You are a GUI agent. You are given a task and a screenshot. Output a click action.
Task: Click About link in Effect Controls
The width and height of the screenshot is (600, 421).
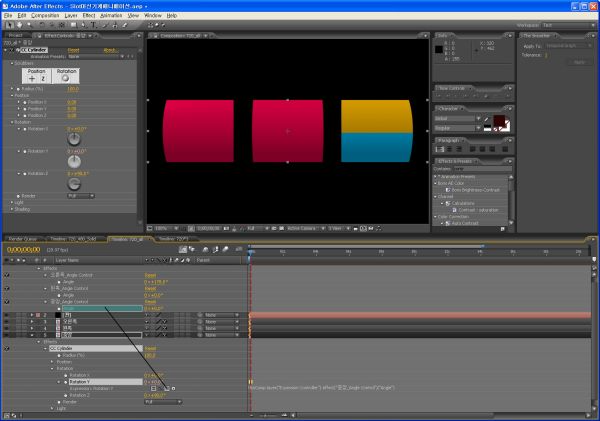coord(111,50)
